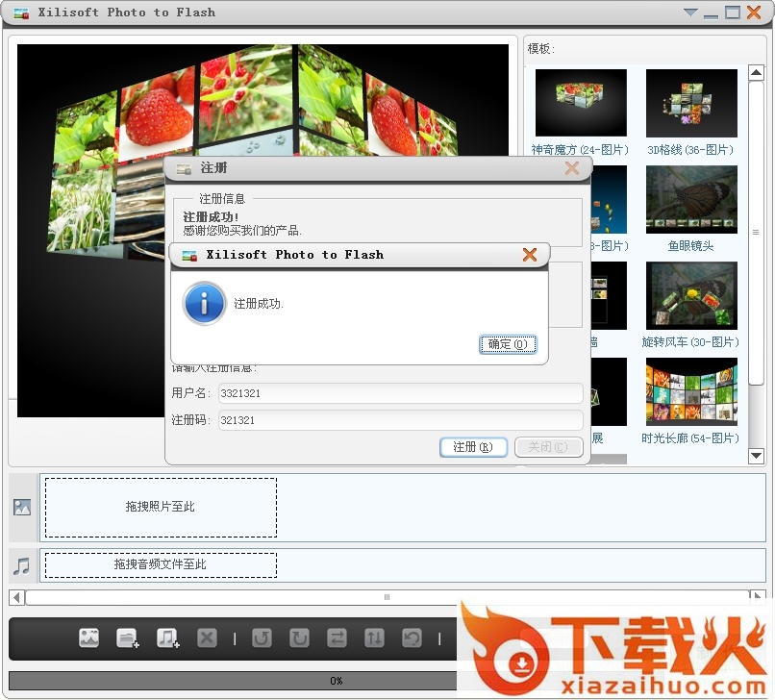Click the template list vertical scrollbar thumb

[756, 233]
